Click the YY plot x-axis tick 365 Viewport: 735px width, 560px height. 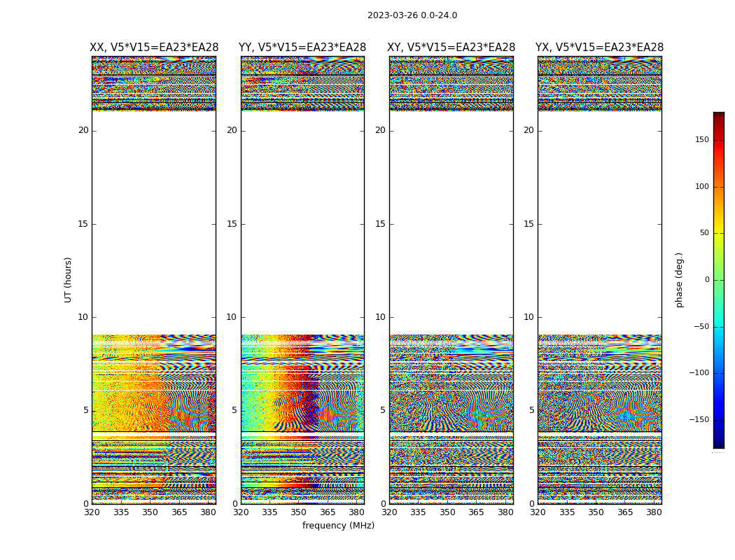[328, 512]
